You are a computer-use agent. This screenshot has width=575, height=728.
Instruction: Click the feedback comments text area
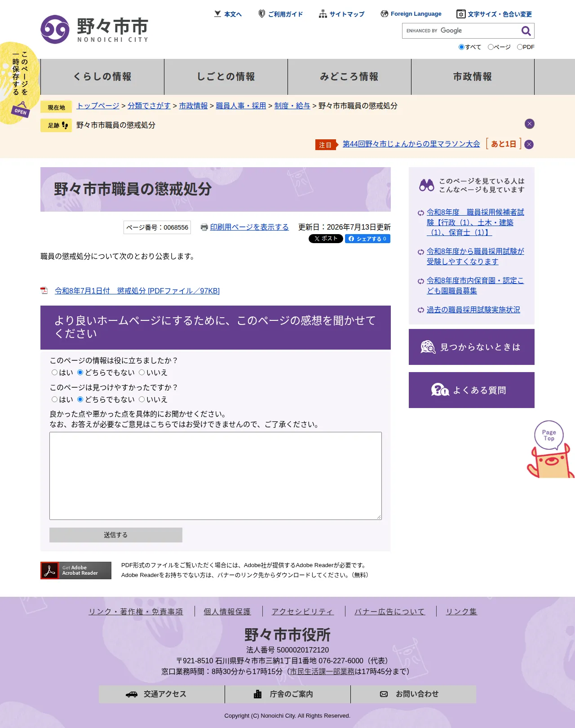coord(216,476)
